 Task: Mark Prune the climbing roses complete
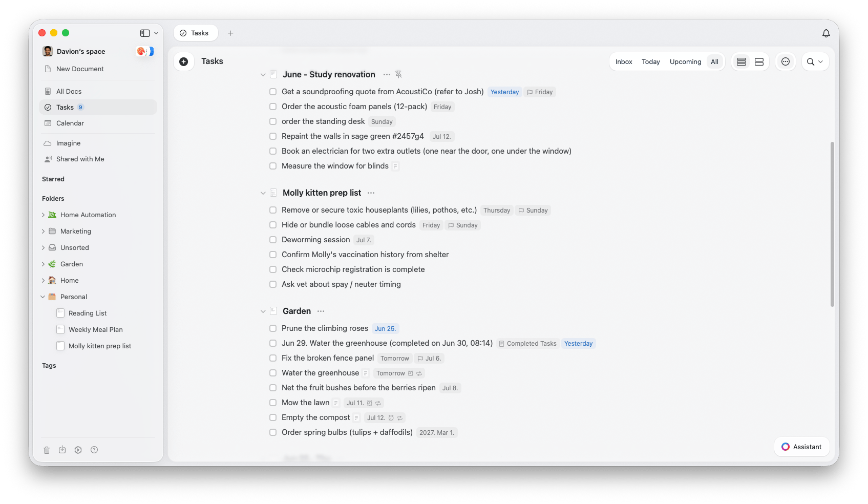[273, 329]
